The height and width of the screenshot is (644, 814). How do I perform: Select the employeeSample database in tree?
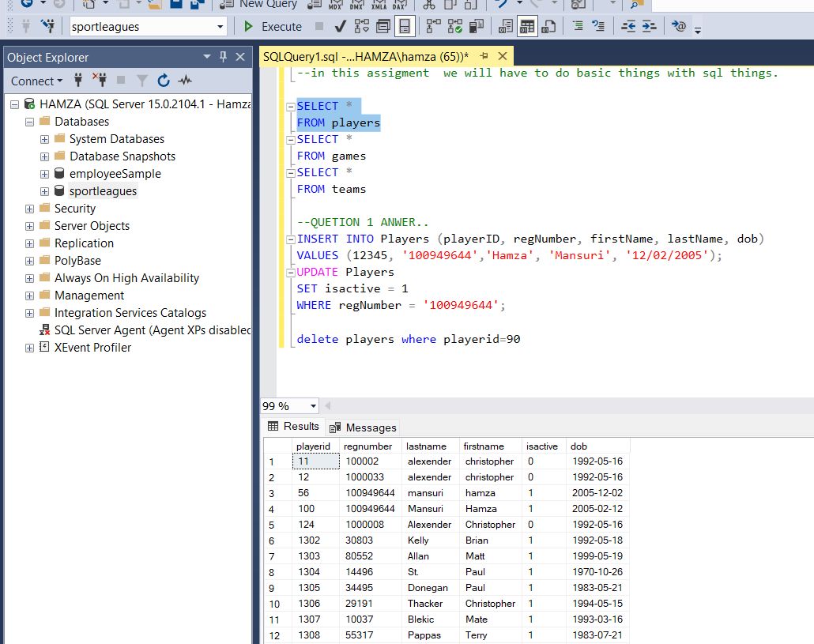tap(115, 174)
